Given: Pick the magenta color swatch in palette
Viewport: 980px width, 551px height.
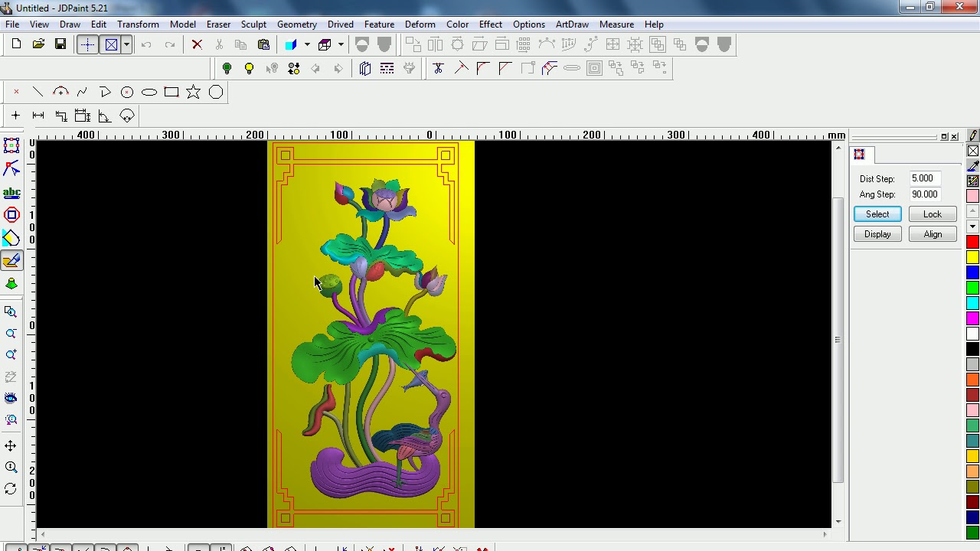Looking at the screenshot, I should point(972,318).
